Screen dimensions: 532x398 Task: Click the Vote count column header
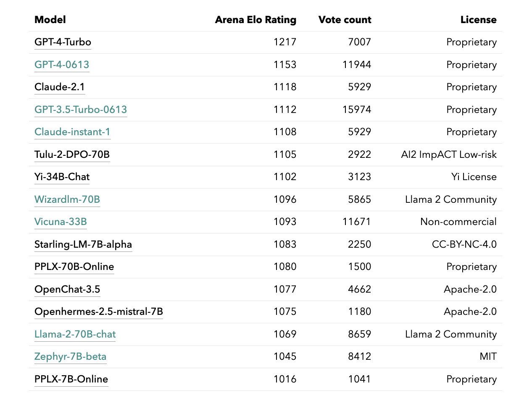[x=345, y=20]
